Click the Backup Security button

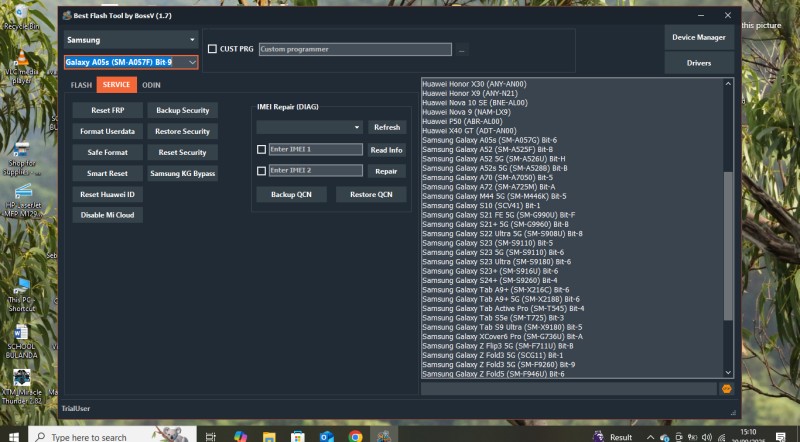pos(183,110)
